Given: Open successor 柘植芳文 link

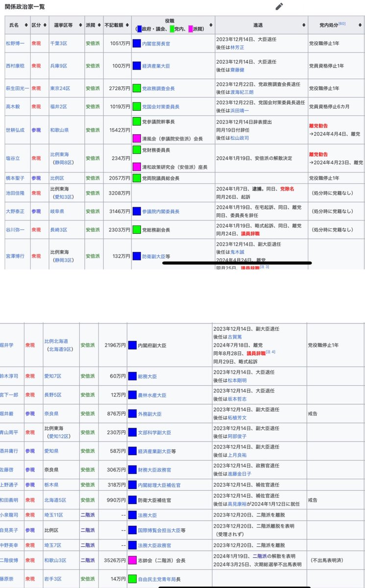Looking at the screenshot, I should (237, 418).
